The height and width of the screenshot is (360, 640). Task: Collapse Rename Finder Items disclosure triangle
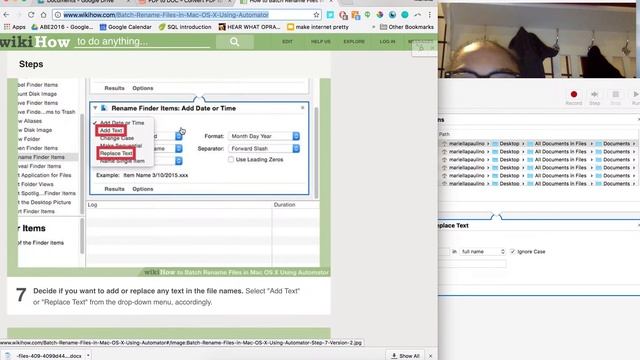[x=95, y=108]
